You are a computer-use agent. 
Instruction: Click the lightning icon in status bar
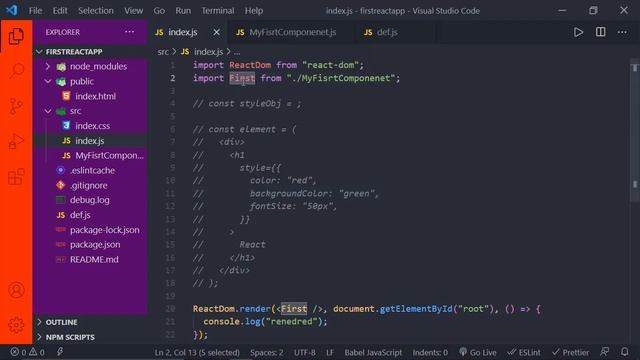click(60, 351)
